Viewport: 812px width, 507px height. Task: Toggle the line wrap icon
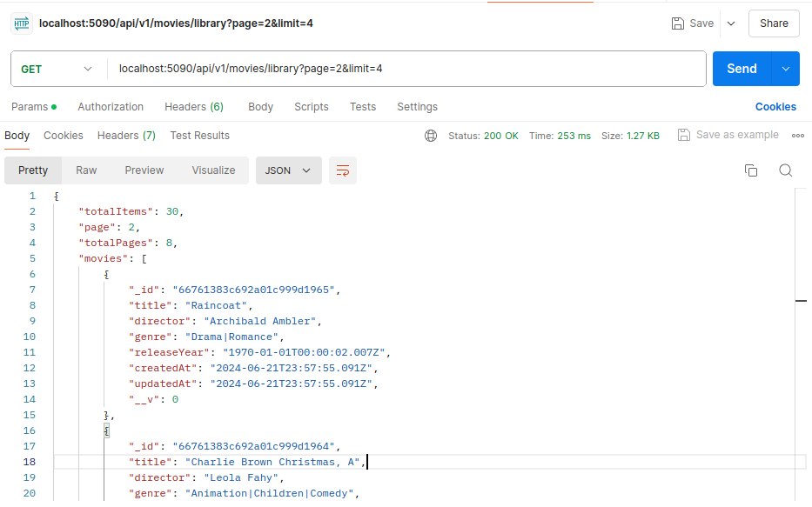[343, 170]
